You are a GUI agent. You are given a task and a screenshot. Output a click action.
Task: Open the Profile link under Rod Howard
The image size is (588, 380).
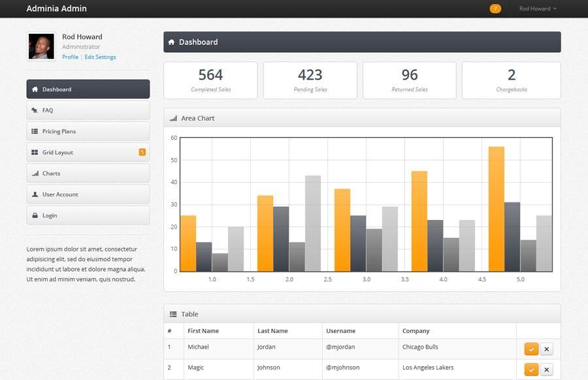point(70,57)
